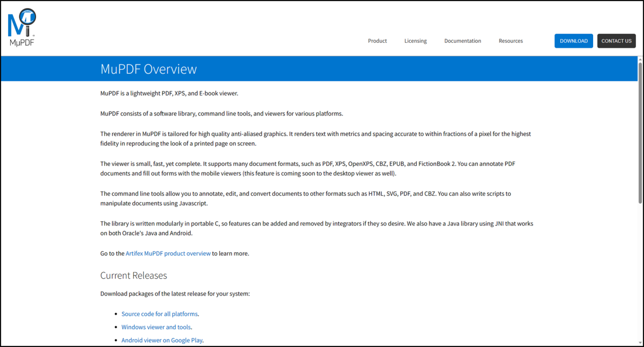The width and height of the screenshot is (644, 347).
Task: Click the paragraph starting 'The renderer in MuPDF'
Action: point(316,139)
